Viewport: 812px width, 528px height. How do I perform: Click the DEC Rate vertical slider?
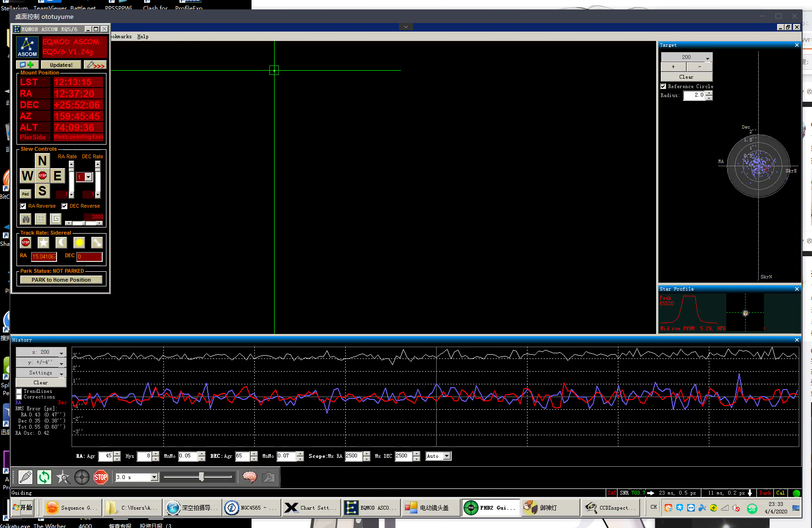[97, 179]
